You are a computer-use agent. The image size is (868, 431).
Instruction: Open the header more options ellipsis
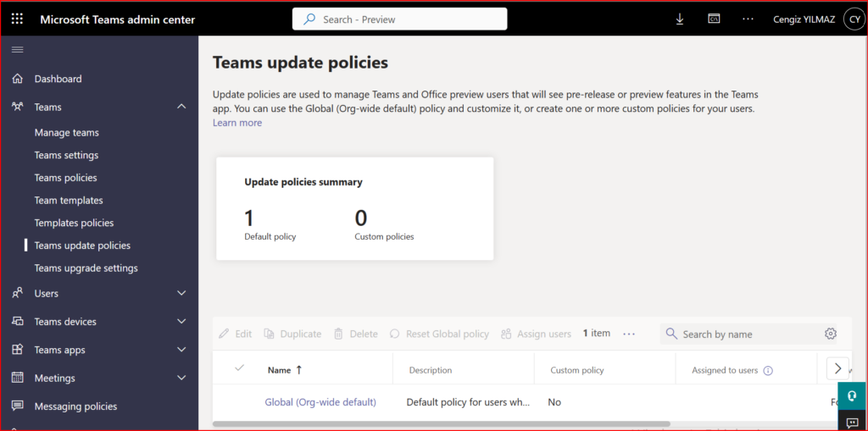pos(748,19)
